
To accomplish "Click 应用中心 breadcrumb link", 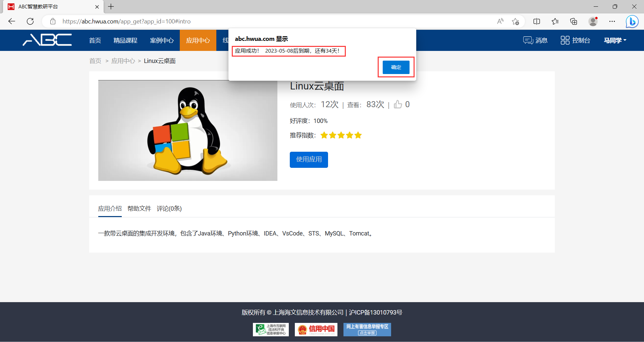I will click(x=123, y=61).
